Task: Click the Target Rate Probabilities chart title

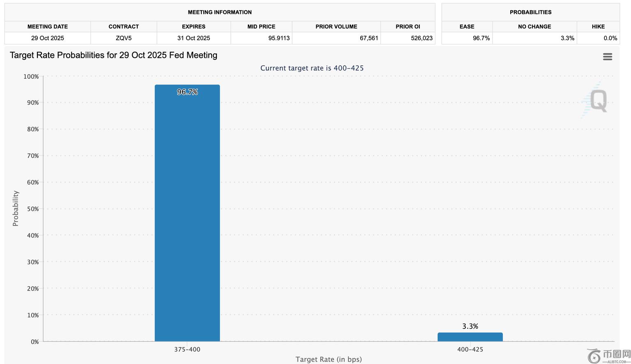Action: click(x=113, y=55)
